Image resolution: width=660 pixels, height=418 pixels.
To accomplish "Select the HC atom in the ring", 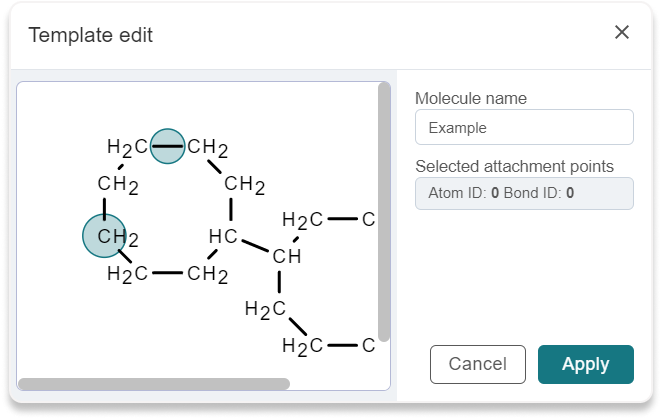I will 224,236.
